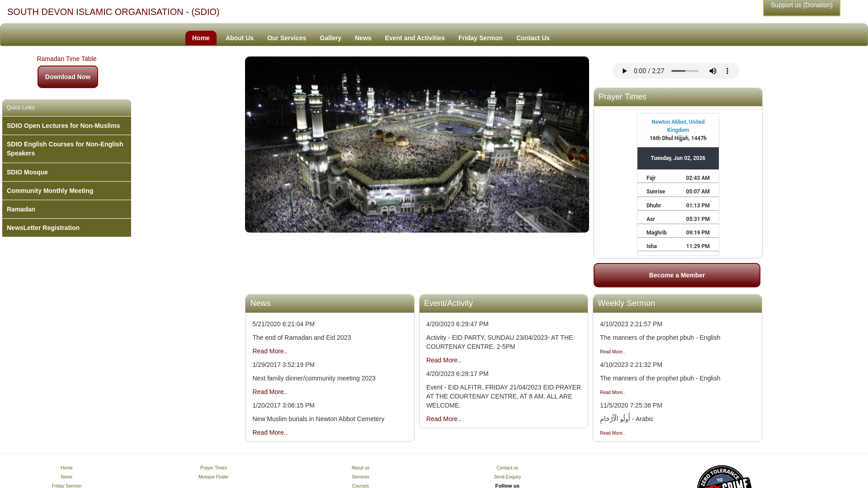Play the audio clip
This screenshot has width=868, height=488.
624,71
